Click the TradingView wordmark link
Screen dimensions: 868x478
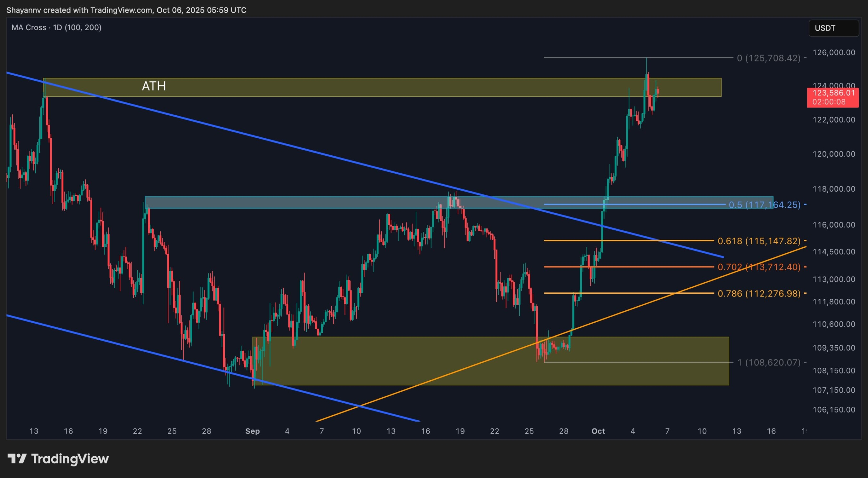(x=70, y=459)
